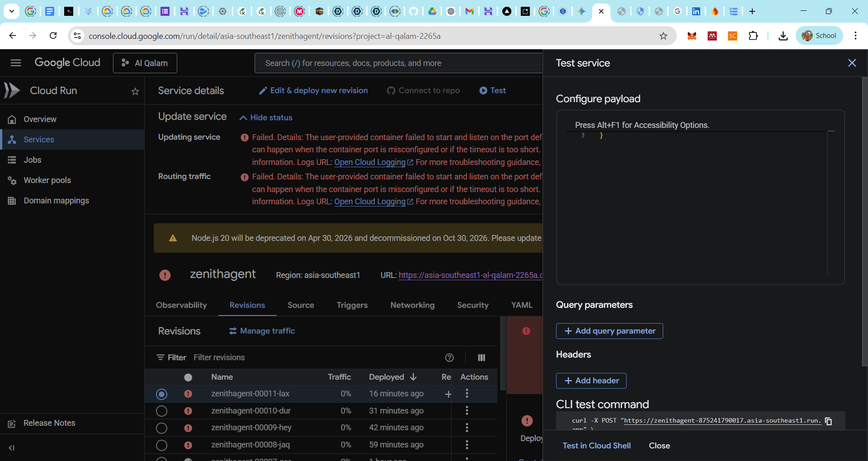Select the zenithagent-00011-lax revision radio button
868x461 pixels.
pyautogui.click(x=161, y=394)
